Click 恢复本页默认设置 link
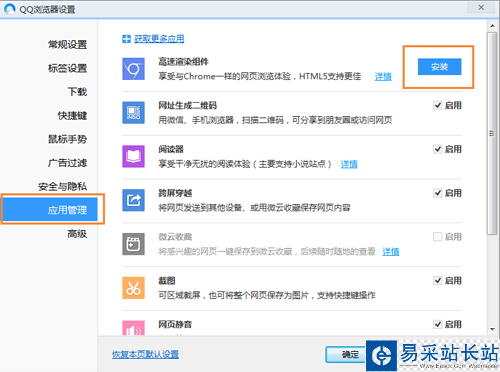 (x=145, y=354)
